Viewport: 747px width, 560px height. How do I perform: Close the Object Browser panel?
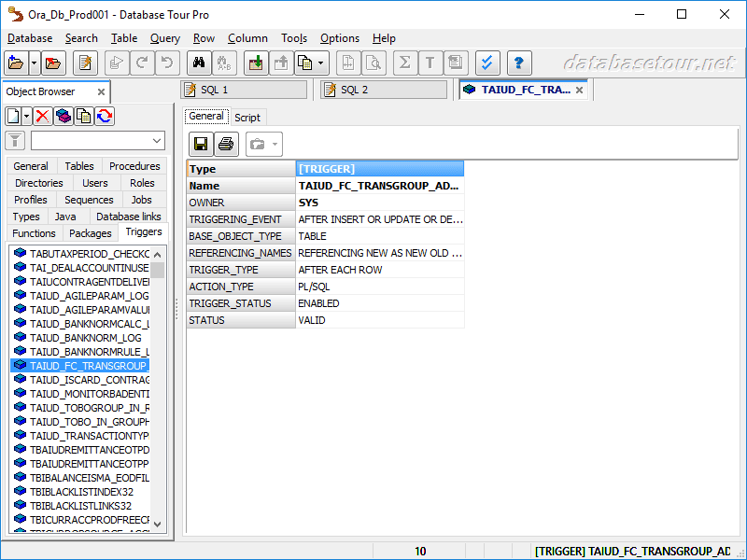point(99,91)
